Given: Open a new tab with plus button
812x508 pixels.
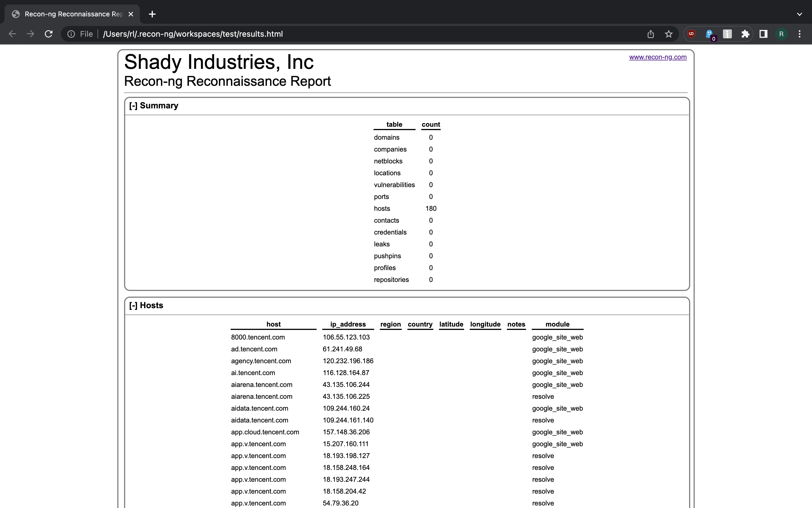Looking at the screenshot, I should 152,14.
